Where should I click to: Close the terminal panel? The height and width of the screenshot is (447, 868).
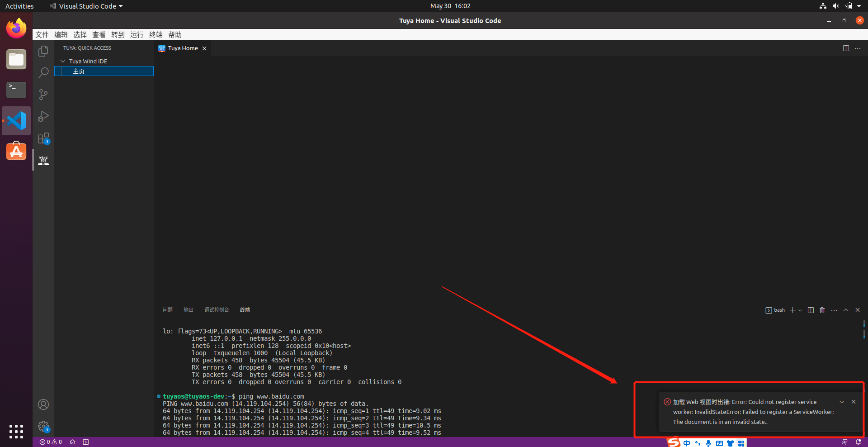tap(858, 310)
